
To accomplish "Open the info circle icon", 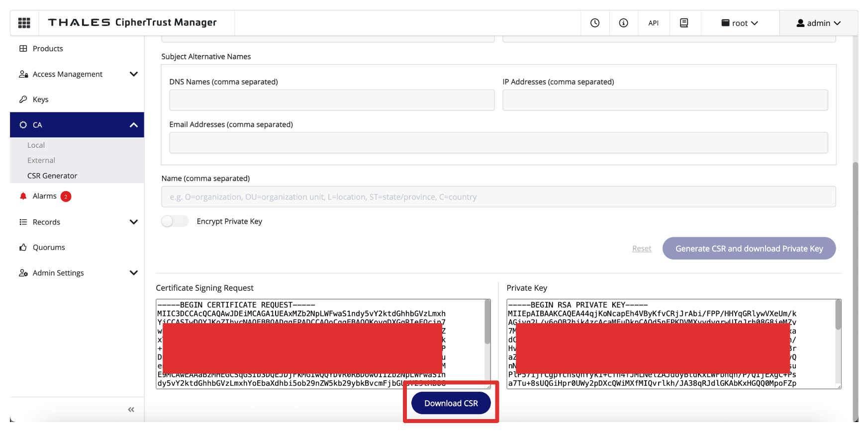I will coord(623,23).
